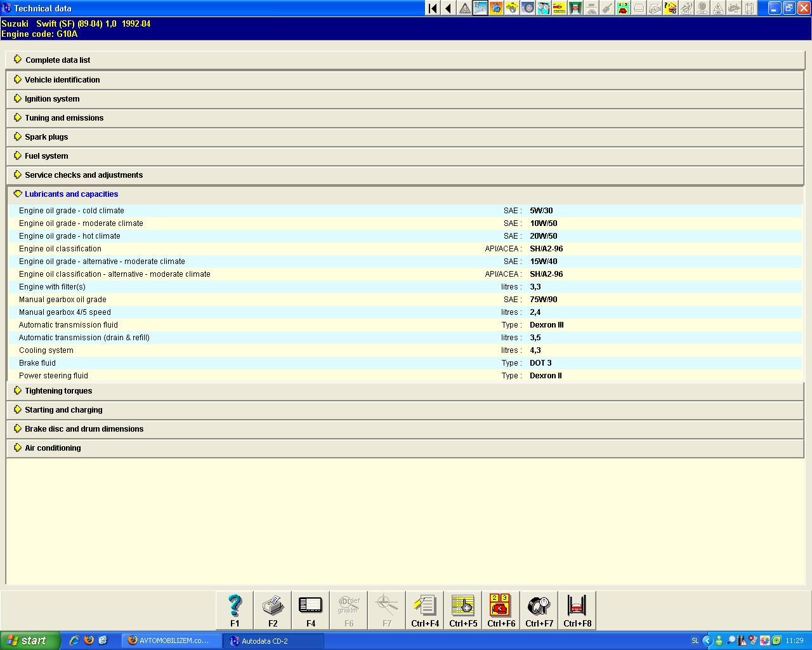812x650 pixels.
Task: Expand the Ignition system section
Action: tap(405, 98)
